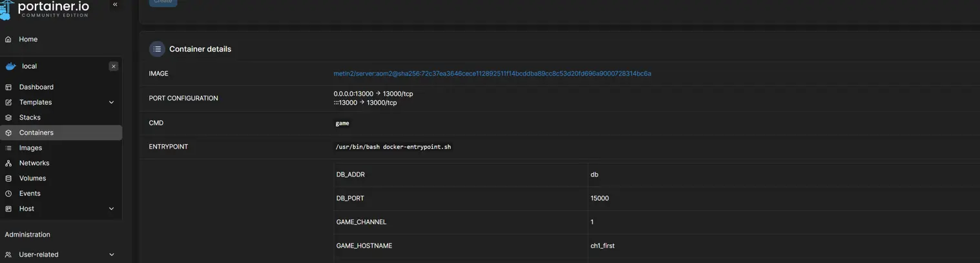Open the Volumes menu item
The height and width of the screenshot is (263, 980).
coord(32,178)
